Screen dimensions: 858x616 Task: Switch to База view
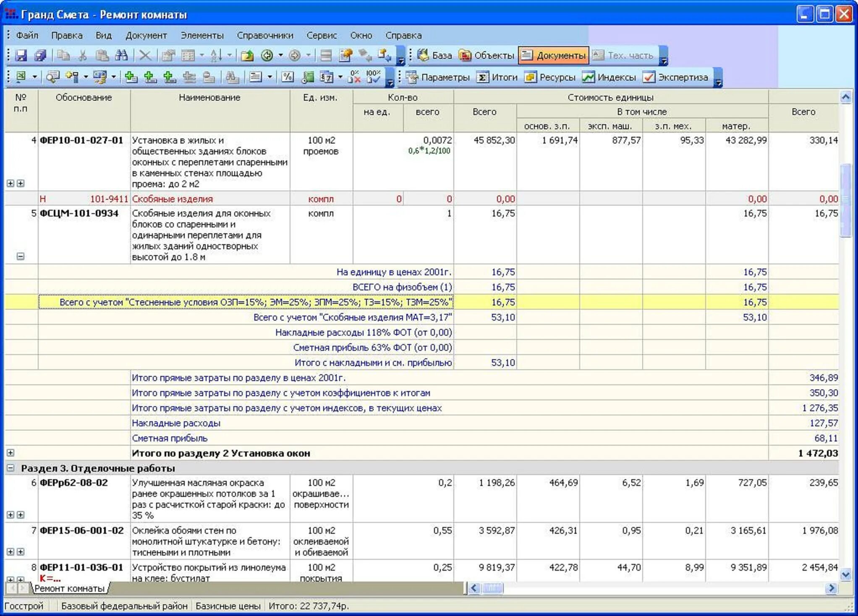coord(434,55)
